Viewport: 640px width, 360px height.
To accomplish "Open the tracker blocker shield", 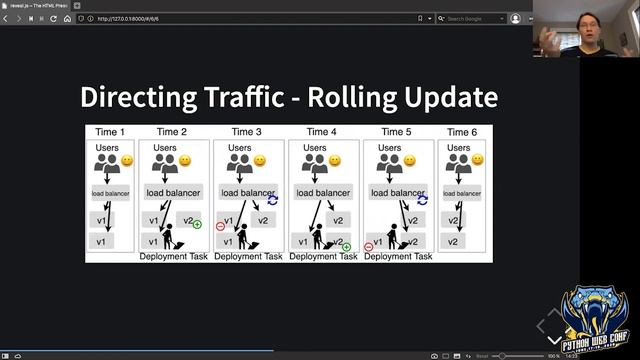I will pos(81,19).
